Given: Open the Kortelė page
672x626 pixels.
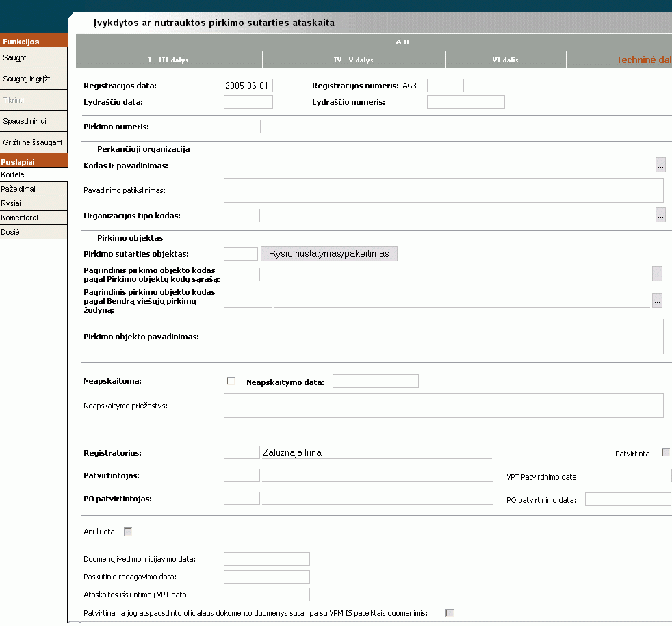Looking at the screenshot, I should tap(34, 174).
